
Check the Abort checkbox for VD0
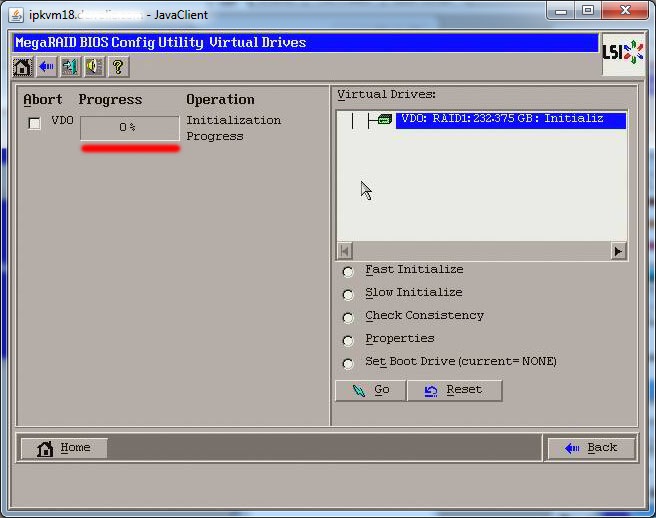(34, 123)
